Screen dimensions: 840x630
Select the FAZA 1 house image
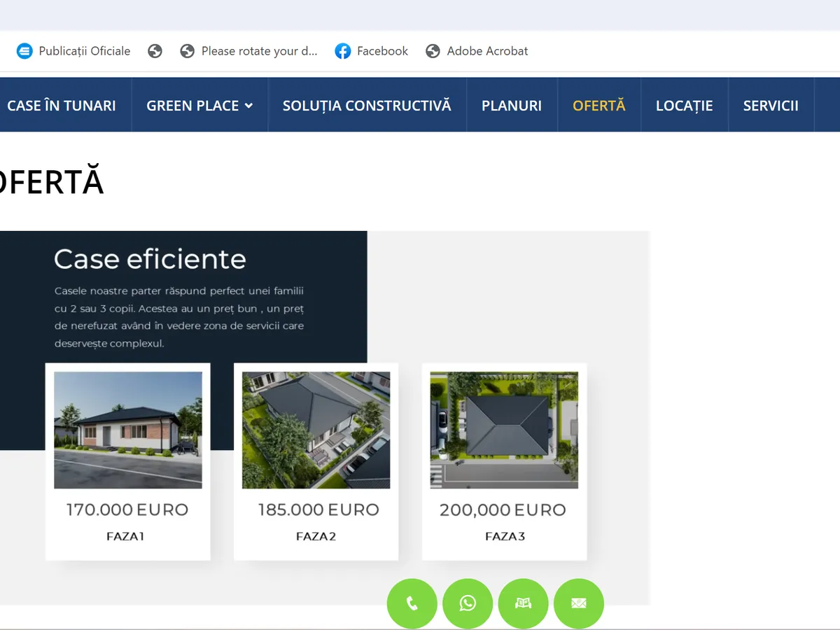pyautogui.click(x=128, y=430)
